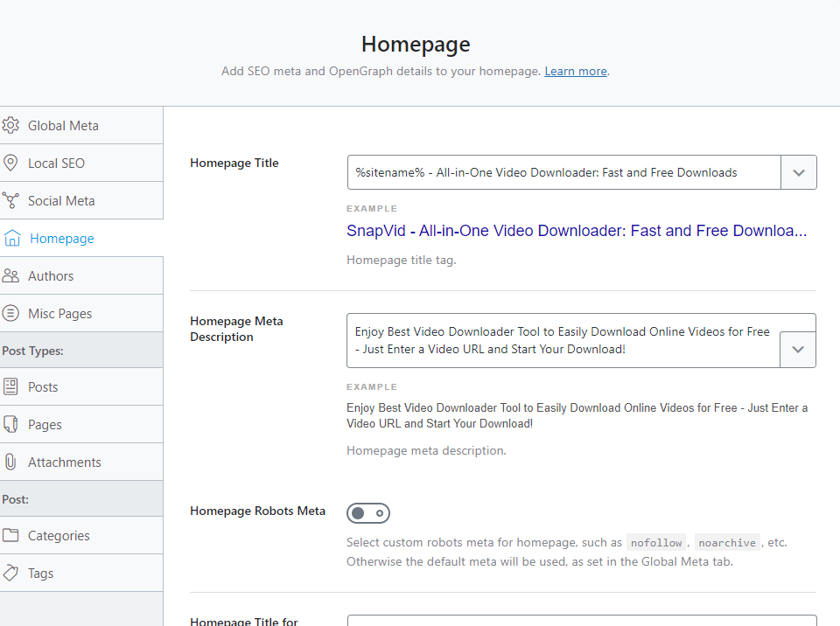Viewport: 840px width, 626px height.
Task: Click the Categories folder icon
Action: (10, 535)
